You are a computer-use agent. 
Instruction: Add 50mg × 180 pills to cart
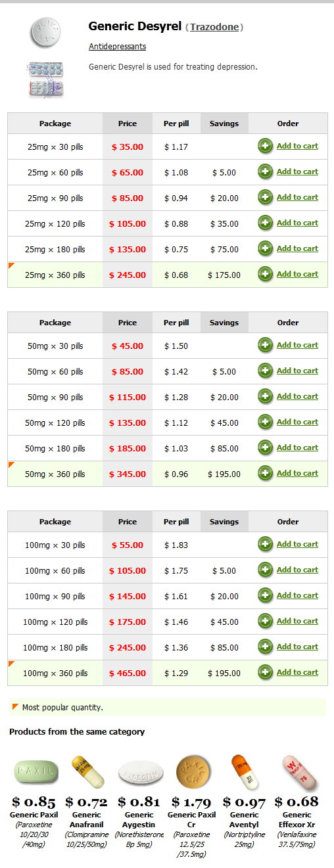tap(297, 447)
